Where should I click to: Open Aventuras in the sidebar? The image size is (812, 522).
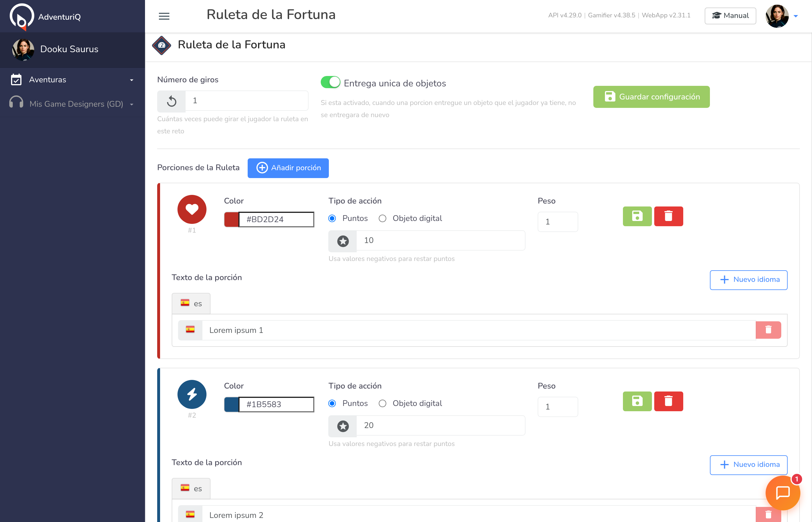[72, 80]
